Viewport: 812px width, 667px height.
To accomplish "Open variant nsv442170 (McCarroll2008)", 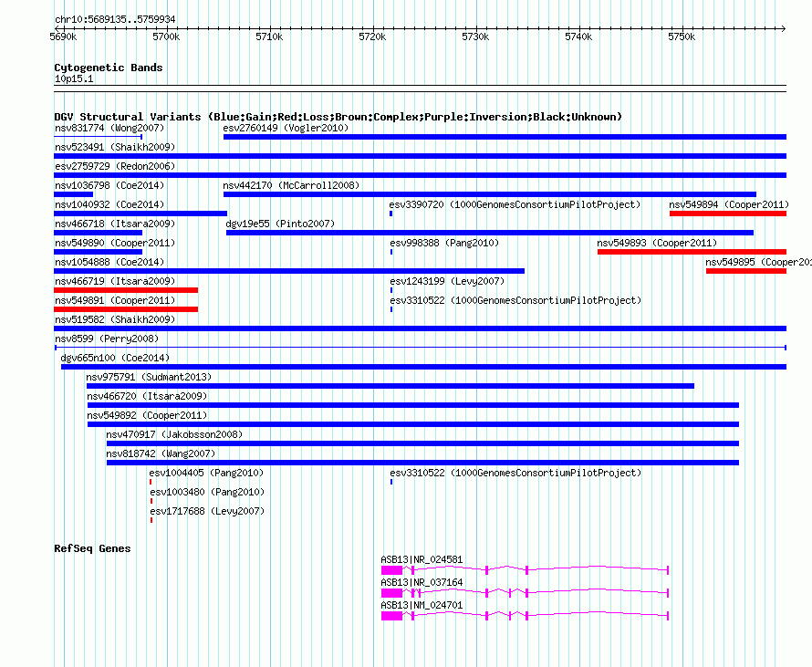I will (291, 185).
